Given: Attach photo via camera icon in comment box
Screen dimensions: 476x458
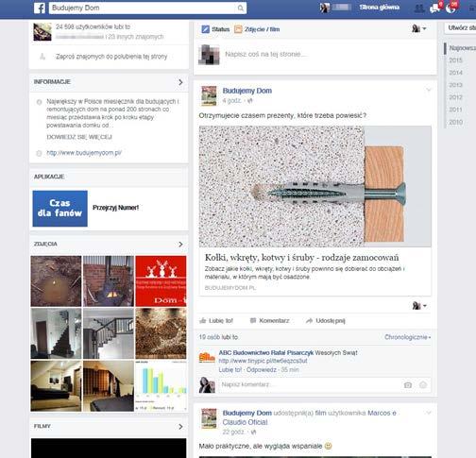Looking at the screenshot, I should tap(408, 384).
